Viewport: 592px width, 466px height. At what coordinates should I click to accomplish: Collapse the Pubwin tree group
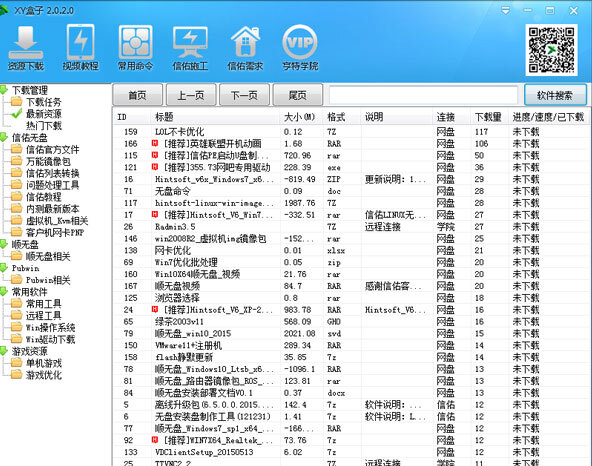point(4,268)
